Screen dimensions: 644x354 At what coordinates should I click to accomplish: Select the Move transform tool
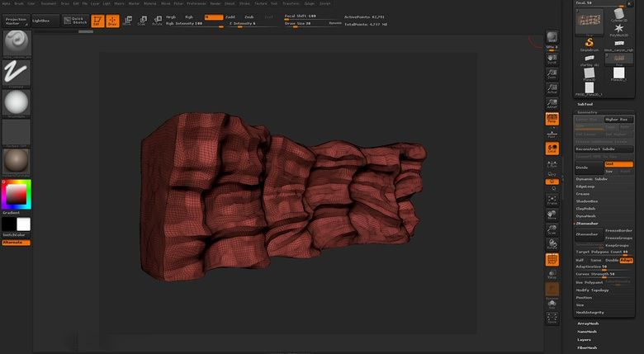130,20
